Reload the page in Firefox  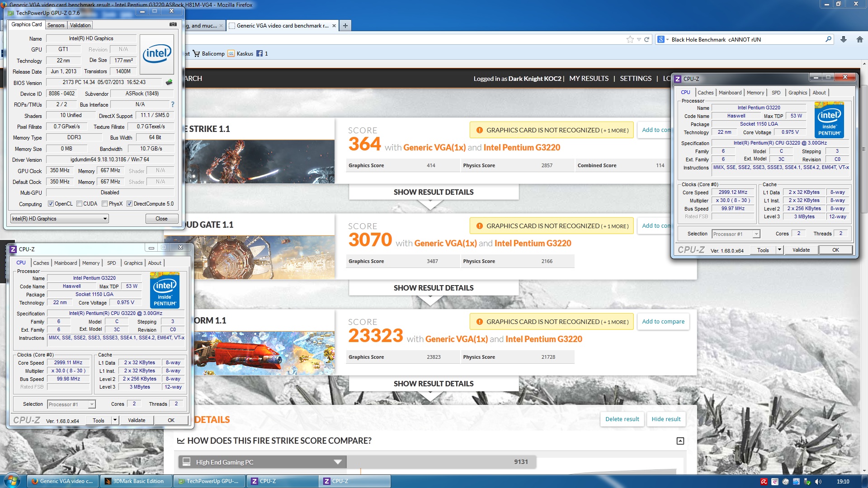tap(647, 39)
